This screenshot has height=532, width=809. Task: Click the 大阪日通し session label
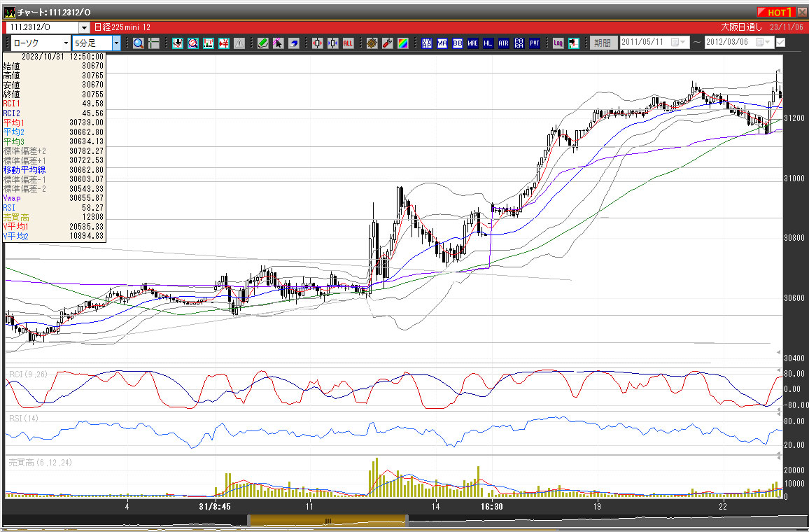coord(741,27)
